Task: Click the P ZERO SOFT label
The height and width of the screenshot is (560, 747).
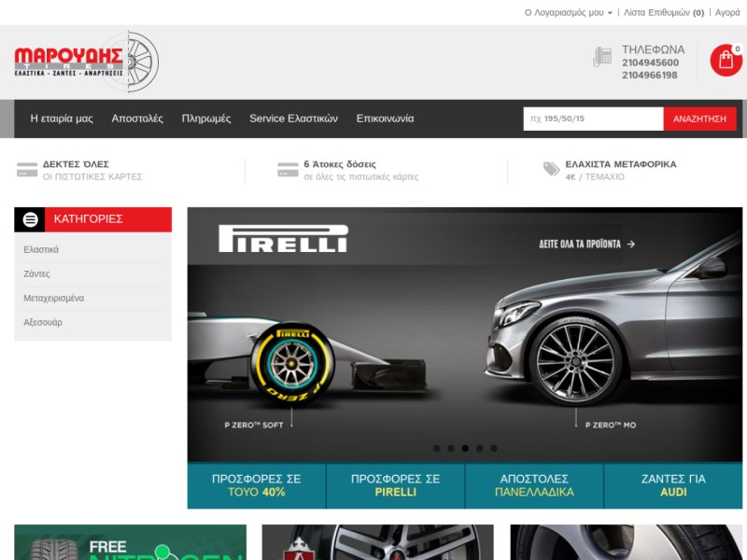Action: coord(254,425)
